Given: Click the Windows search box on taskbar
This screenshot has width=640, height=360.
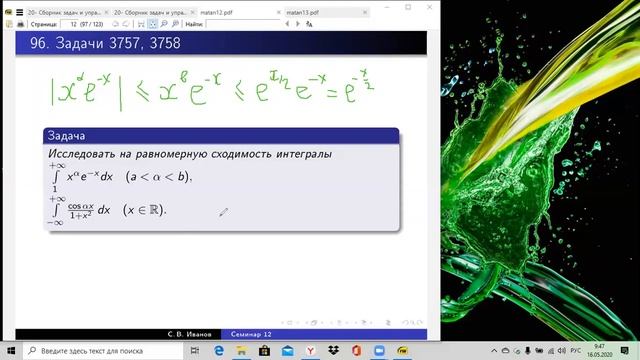Looking at the screenshot, I should pyautogui.click(x=103, y=351).
